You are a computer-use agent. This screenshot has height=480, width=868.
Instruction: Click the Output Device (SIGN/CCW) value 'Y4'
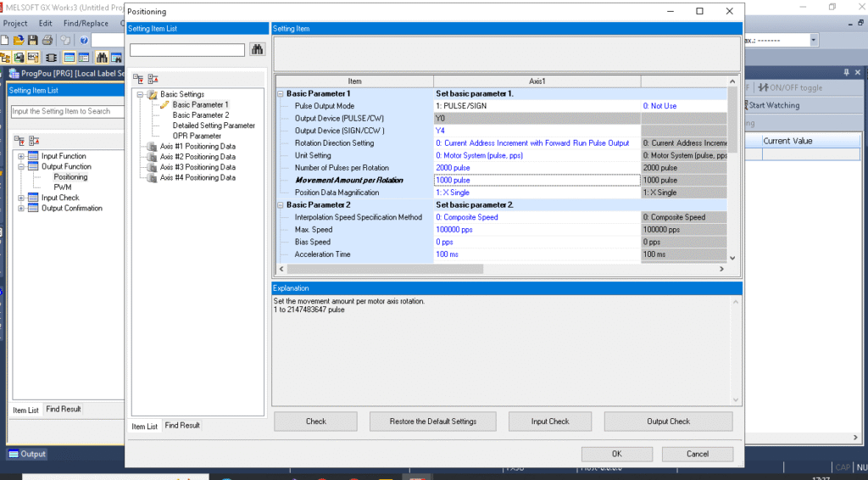point(537,131)
